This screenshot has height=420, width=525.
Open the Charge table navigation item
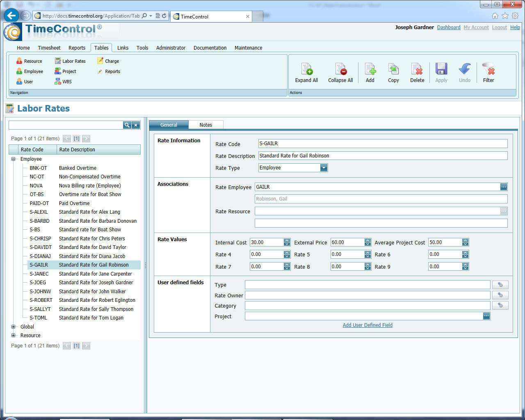coord(108,61)
